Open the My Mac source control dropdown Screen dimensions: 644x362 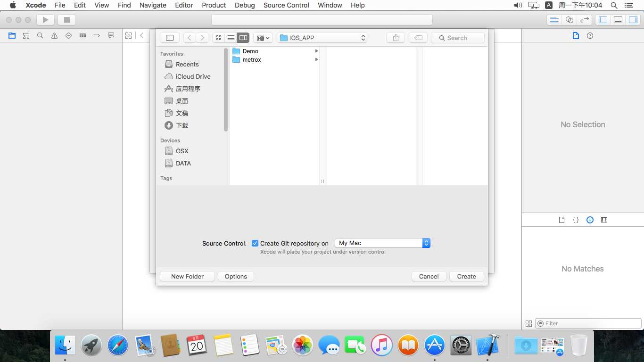tap(382, 243)
